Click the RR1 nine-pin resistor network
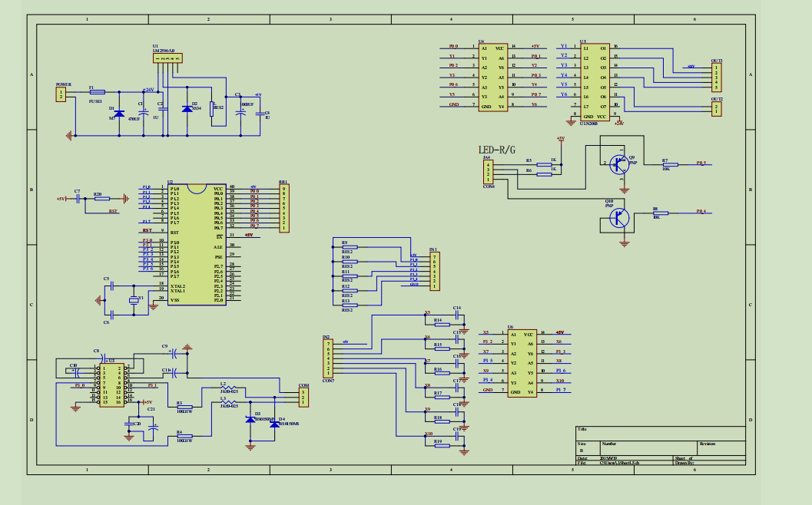 click(x=283, y=208)
